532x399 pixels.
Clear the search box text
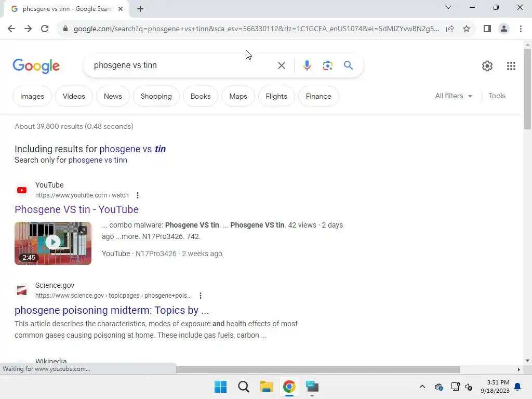point(281,65)
